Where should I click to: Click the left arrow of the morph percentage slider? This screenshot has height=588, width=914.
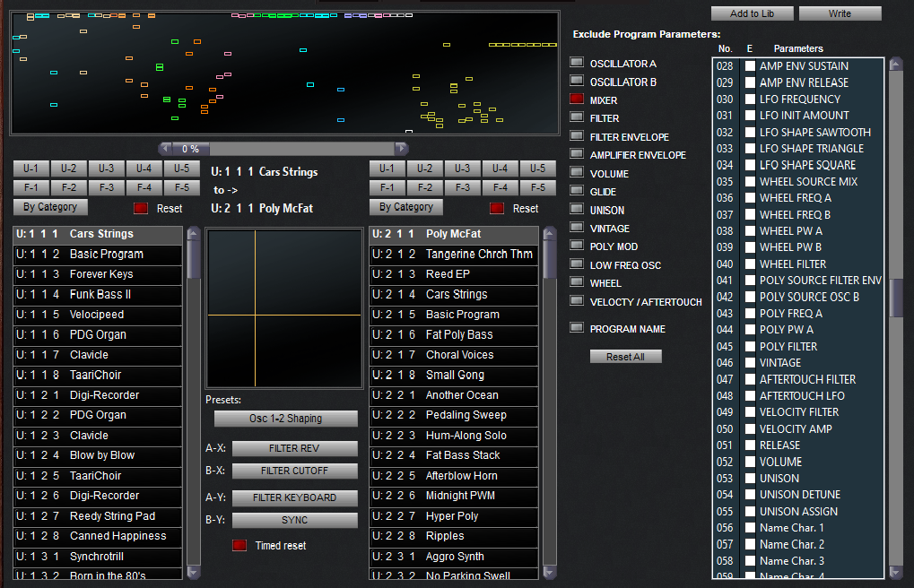coord(165,149)
